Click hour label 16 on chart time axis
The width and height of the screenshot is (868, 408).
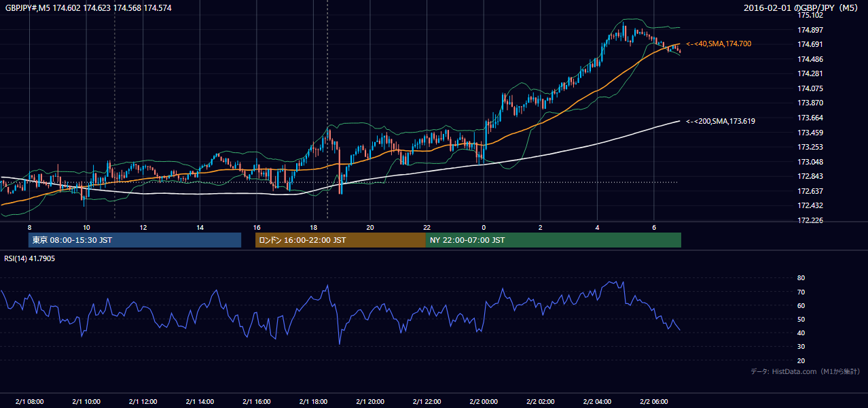pyautogui.click(x=257, y=227)
